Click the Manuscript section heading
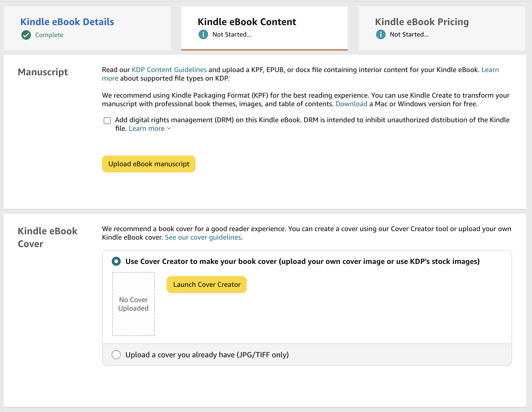 coord(43,72)
